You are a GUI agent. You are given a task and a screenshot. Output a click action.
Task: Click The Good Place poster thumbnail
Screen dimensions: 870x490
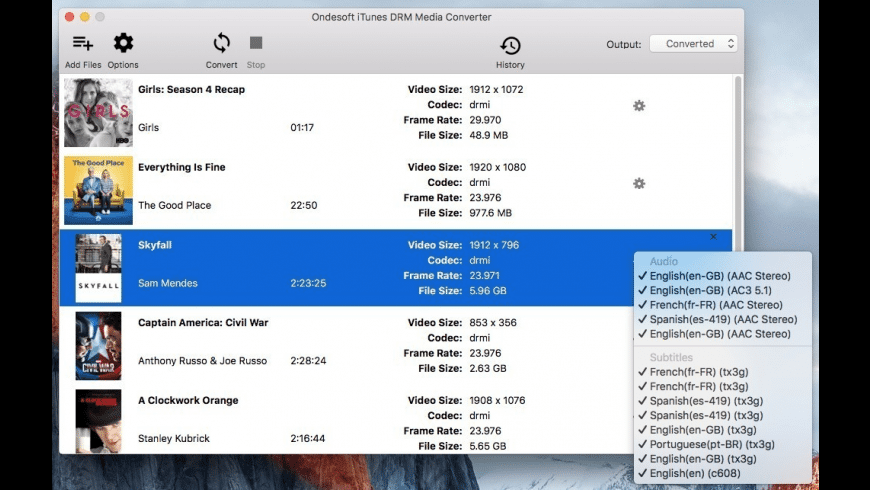tap(98, 190)
